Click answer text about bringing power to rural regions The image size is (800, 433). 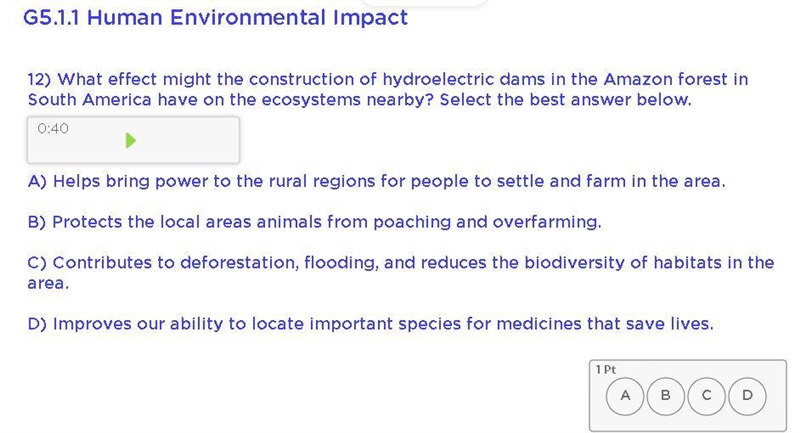tap(377, 182)
